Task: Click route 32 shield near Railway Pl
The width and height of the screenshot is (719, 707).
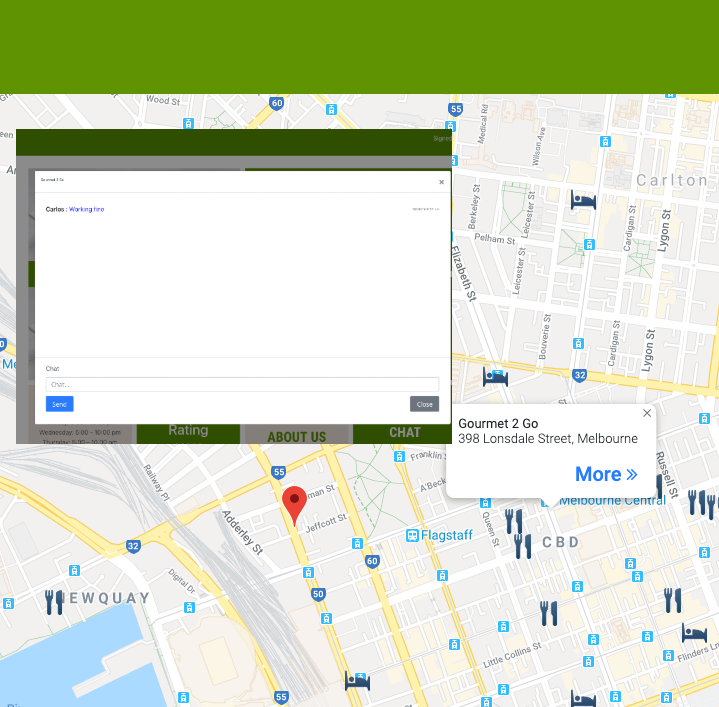Action: pyautogui.click(x=133, y=546)
